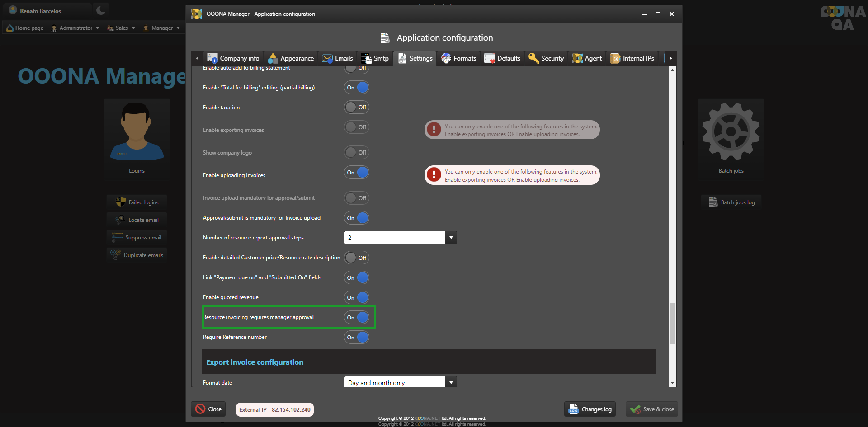868x427 pixels.
Task: Toggle Enable taxation switch
Action: pos(356,108)
